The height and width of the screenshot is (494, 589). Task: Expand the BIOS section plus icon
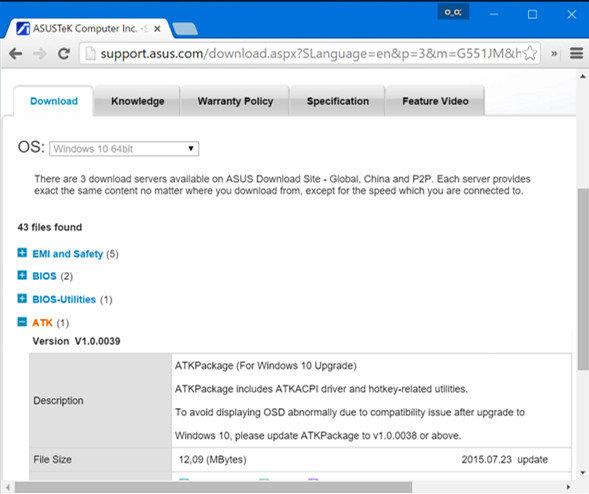pos(22,275)
